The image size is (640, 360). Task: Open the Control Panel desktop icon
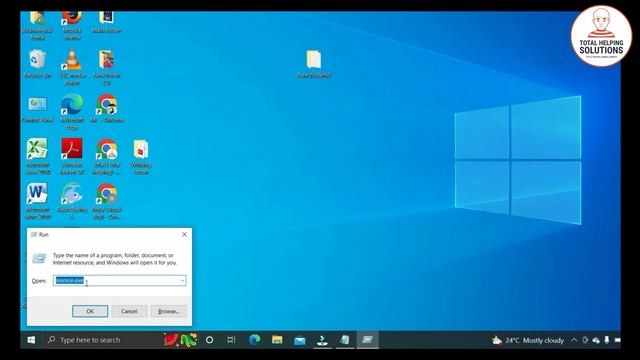coord(38,109)
